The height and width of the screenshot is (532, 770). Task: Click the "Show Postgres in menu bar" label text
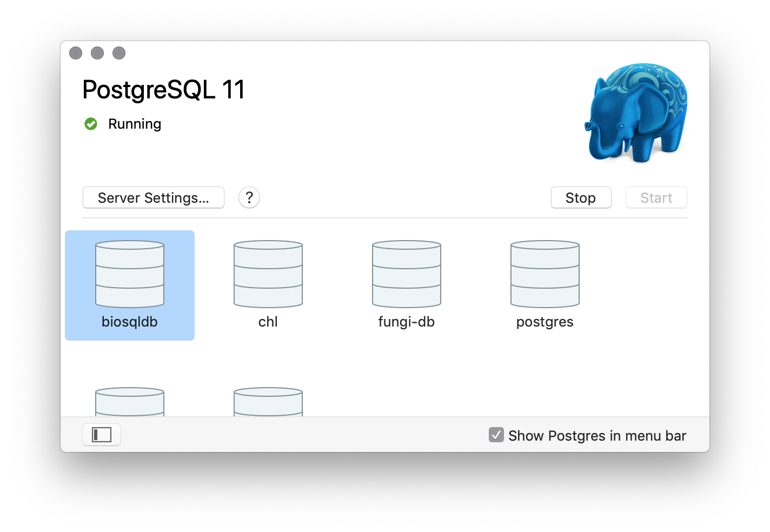[x=597, y=436]
